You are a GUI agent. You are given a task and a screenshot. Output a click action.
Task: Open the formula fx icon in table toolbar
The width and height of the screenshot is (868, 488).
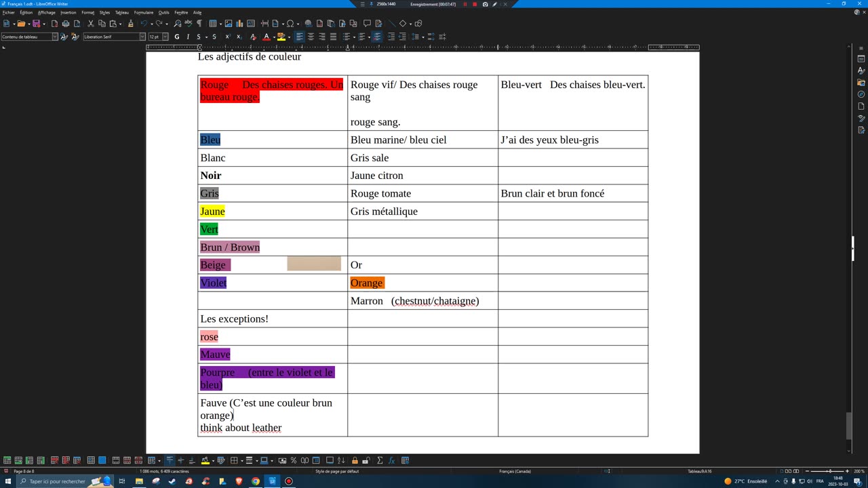(x=391, y=460)
